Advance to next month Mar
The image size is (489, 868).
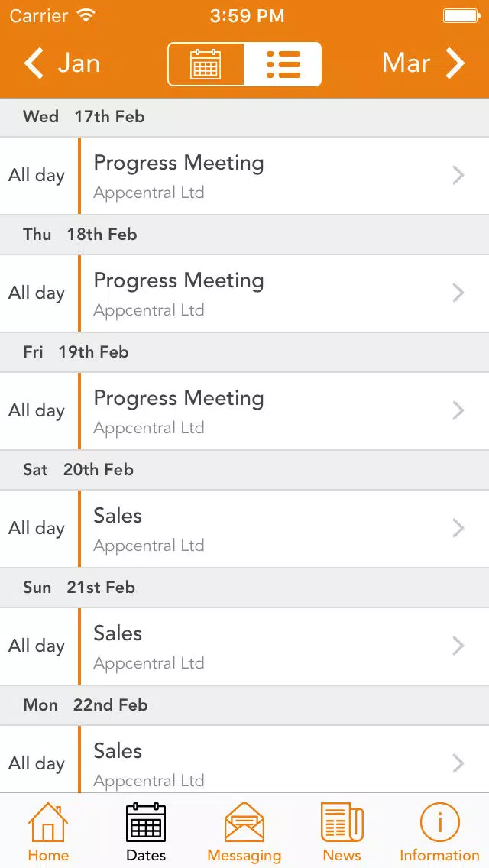[x=423, y=63]
